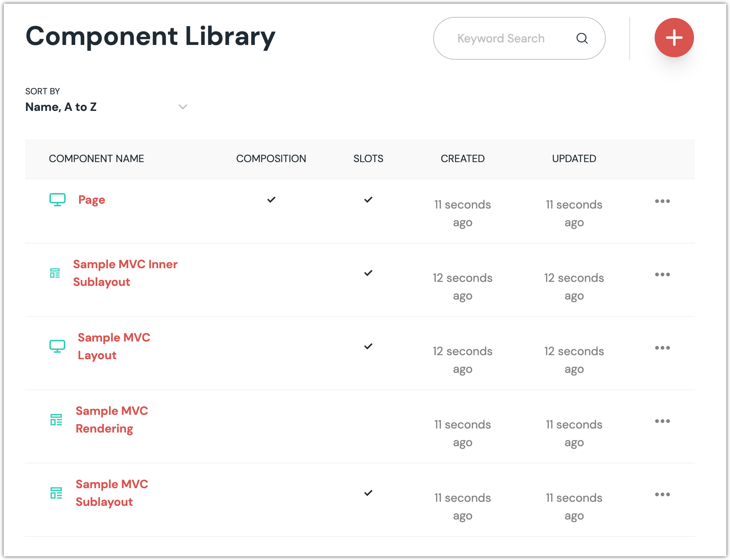
Task: Open the 'Name, A to Z' sort dropdown
Action: (x=61, y=107)
